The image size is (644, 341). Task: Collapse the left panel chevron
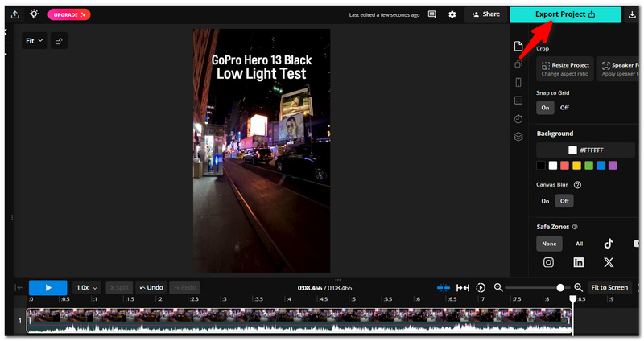pyautogui.click(x=6, y=32)
